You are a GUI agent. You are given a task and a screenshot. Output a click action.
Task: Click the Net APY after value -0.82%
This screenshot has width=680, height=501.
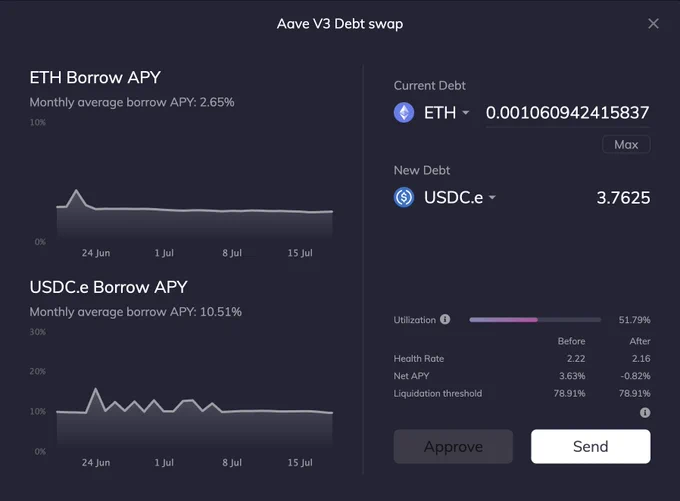point(635,376)
